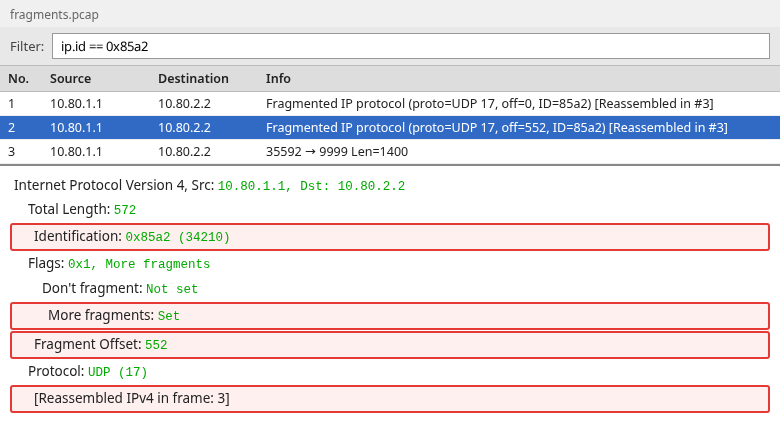The height and width of the screenshot is (422, 780).
Task: Click the Filter: label
Action: click(x=27, y=46)
